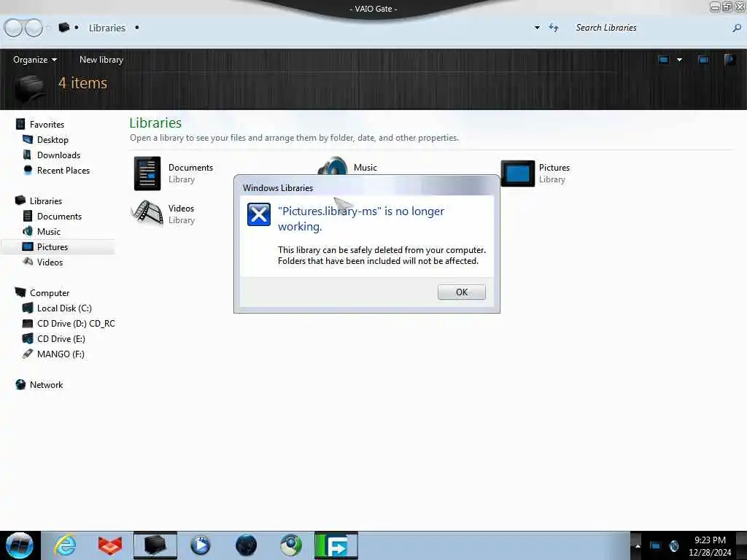Click the Favorites star icon in sidebar
The image size is (747, 560).
click(x=20, y=124)
